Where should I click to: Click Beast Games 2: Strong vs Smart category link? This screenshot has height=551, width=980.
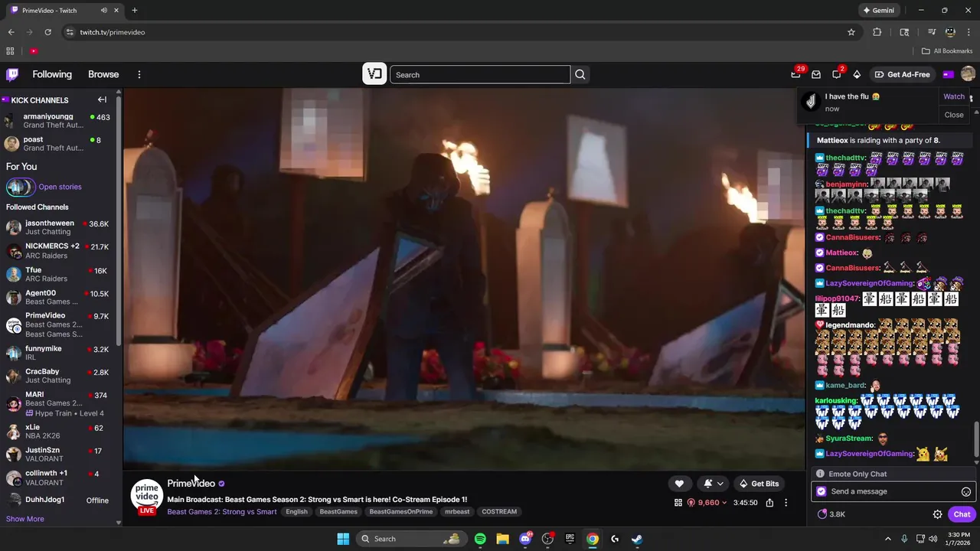point(222,512)
